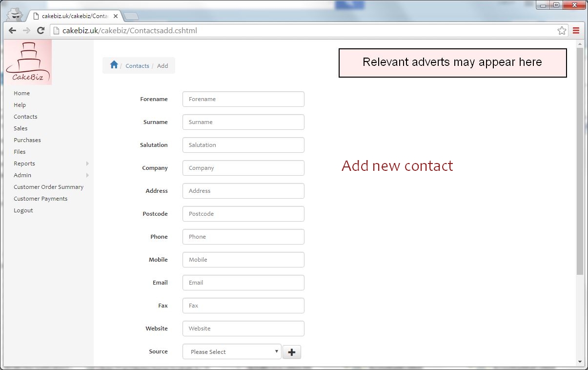Image resolution: width=588 pixels, height=370 pixels.
Task: Select the Contactsadd.cshtml browser tab
Action: (73, 15)
